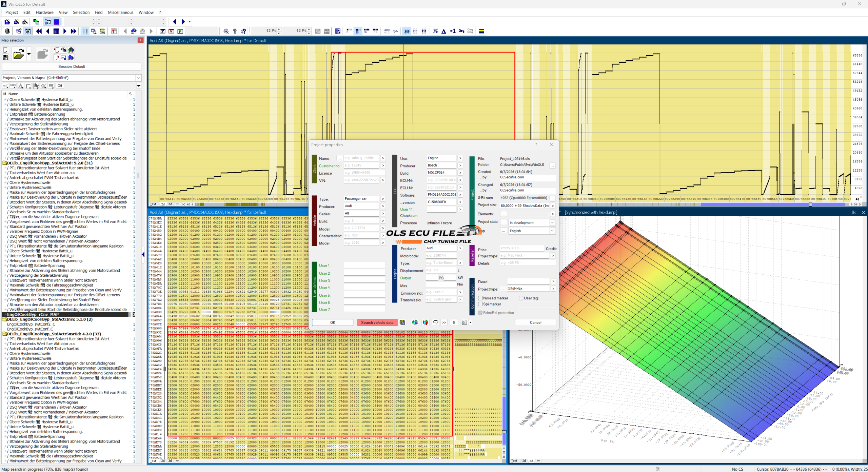The image size is (868, 472).
Task: Click the green P window icon
Action: pyautogui.click(x=180, y=31)
